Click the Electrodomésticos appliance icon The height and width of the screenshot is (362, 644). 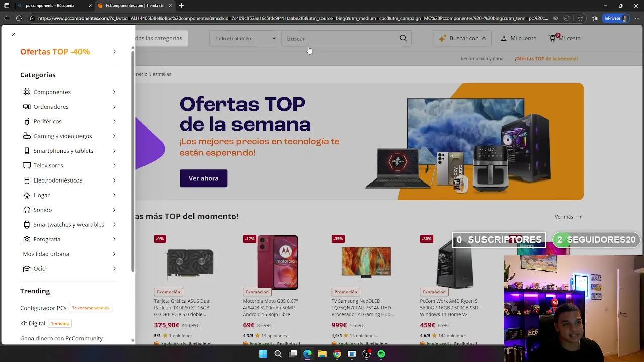(x=27, y=180)
